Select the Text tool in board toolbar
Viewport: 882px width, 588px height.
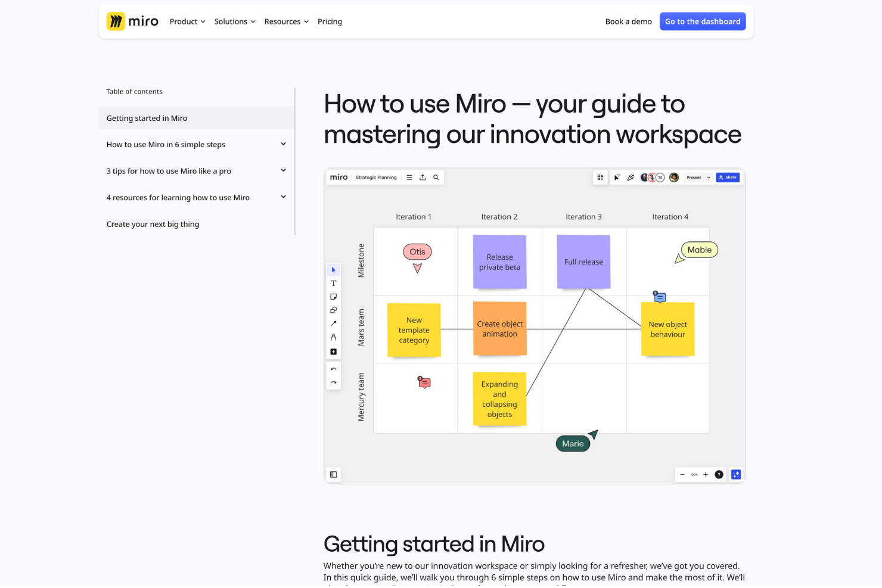333,284
